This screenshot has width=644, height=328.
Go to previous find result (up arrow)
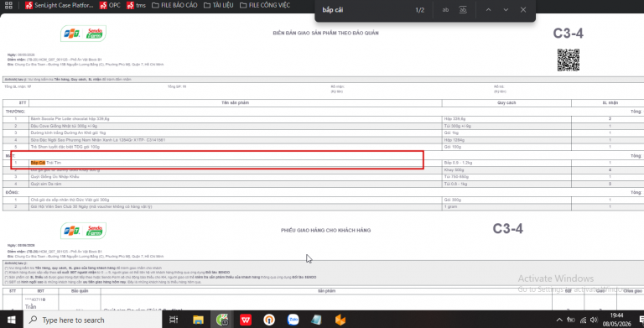(x=488, y=10)
